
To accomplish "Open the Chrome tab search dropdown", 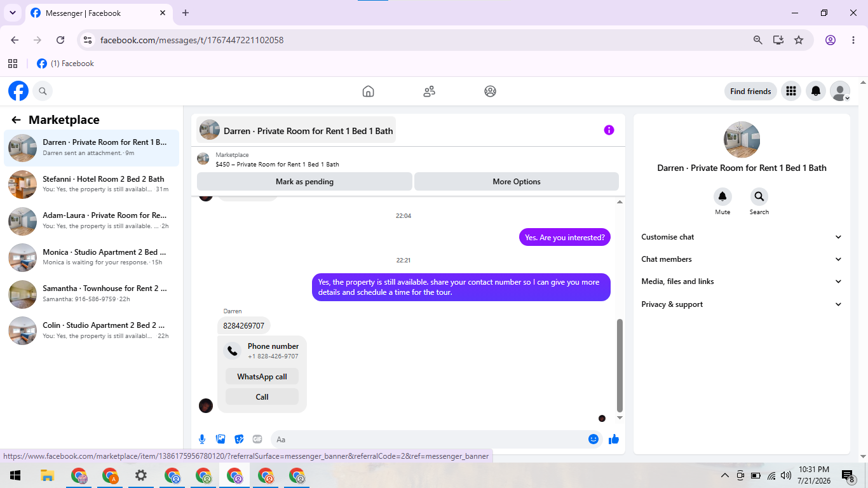I will pos(12,13).
